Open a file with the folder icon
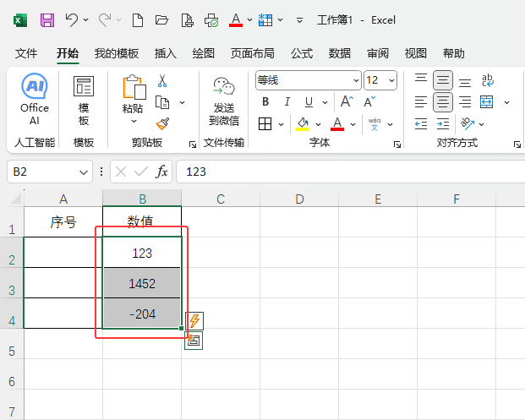 coord(161,20)
